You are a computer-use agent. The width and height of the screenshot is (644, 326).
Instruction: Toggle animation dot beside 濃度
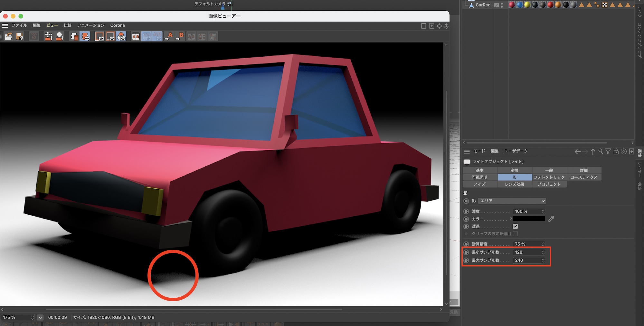click(x=466, y=211)
